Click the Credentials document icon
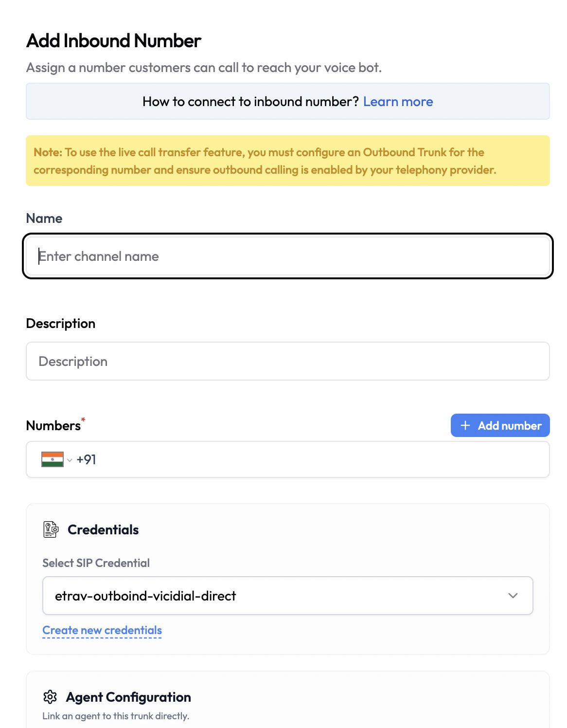This screenshot has height=728, width=567. click(51, 529)
